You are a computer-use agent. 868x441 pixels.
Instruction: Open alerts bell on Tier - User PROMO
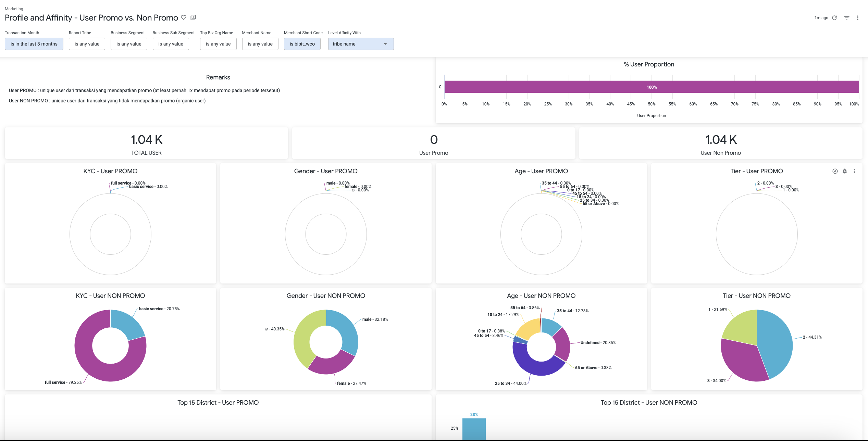click(845, 171)
